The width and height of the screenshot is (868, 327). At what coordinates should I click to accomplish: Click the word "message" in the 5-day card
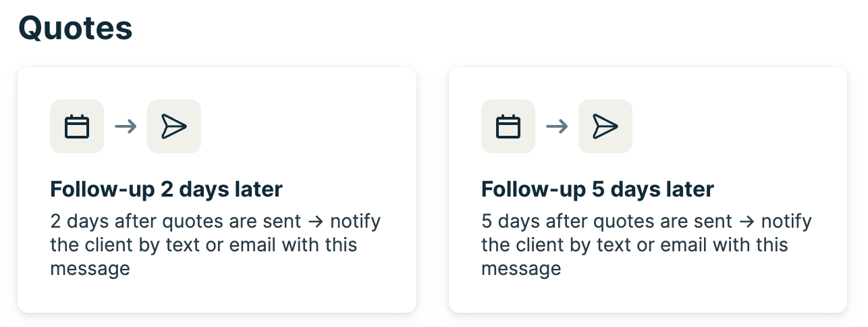[x=521, y=269]
